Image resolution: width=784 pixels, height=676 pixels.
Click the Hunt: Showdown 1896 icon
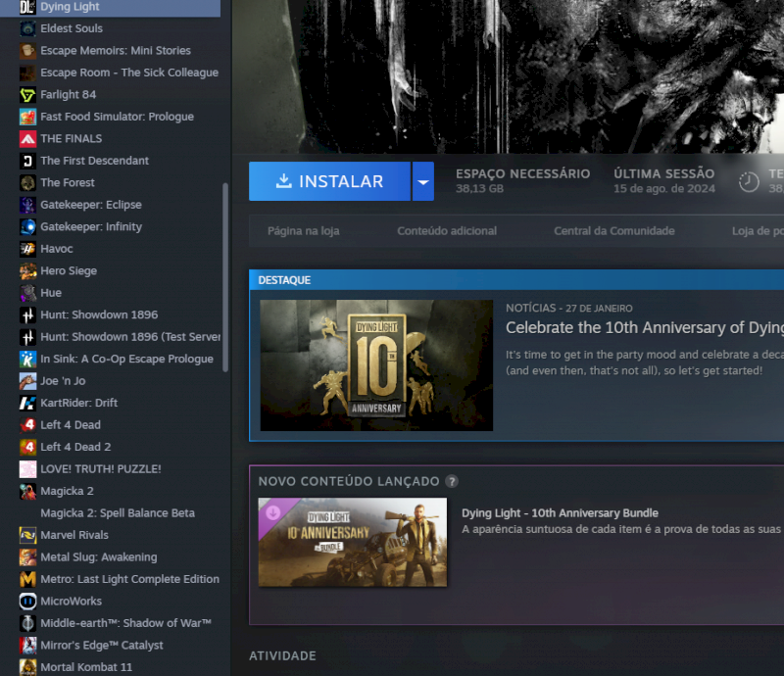[x=27, y=315]
